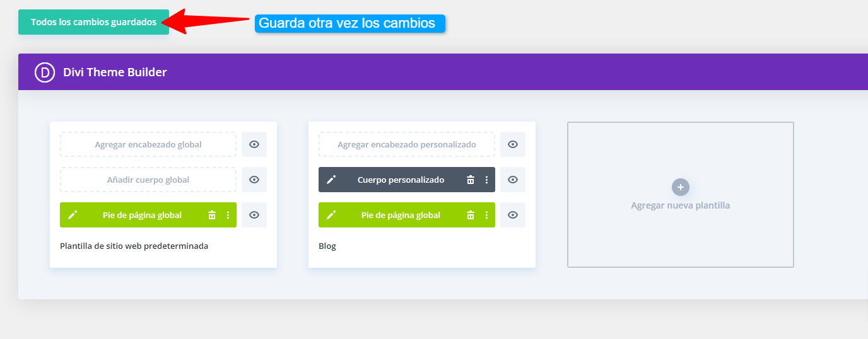
Task: Select the Blog template title
Action: coord(327,246)
